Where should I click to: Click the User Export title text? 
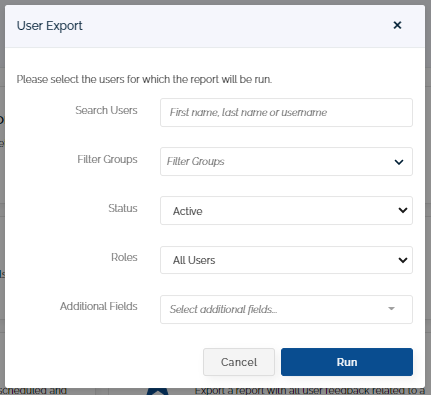[x=50, y=26]
